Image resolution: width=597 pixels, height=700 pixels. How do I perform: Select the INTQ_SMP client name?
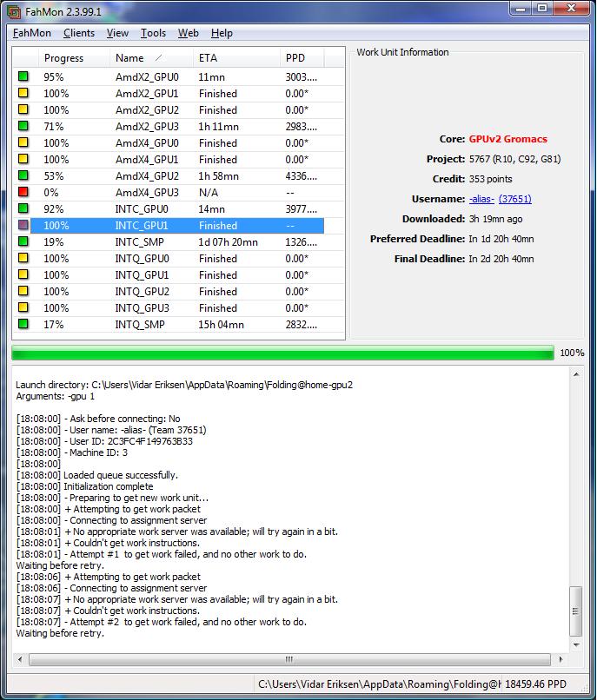pyautogui.click(x=140, y=325)
